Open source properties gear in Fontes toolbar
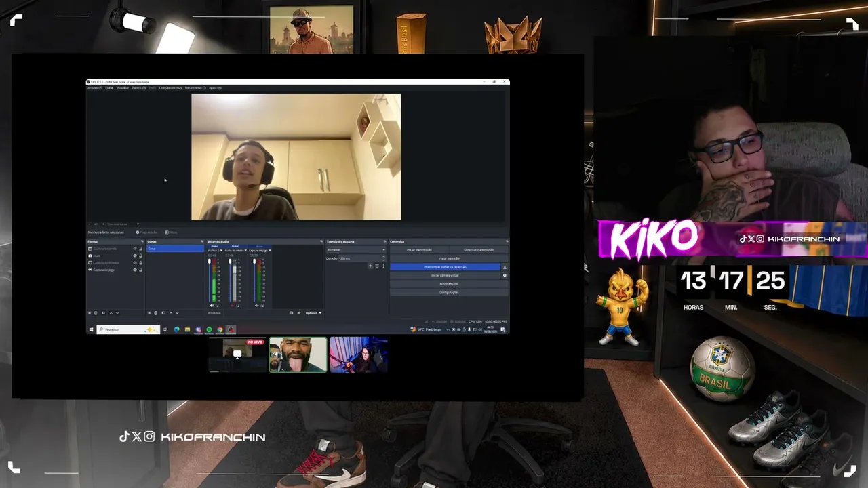Image resolution: width=868 pixels, height=488 pixels. (x=103, y=313)
